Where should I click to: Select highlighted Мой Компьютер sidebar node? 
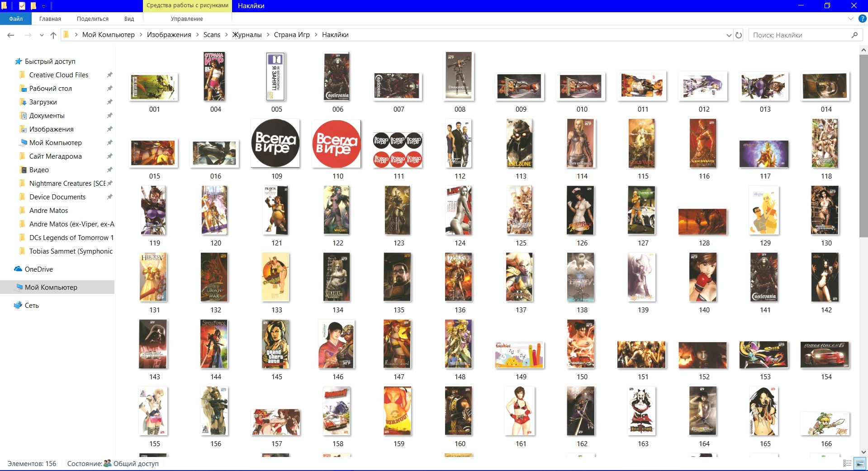[57, 287]
